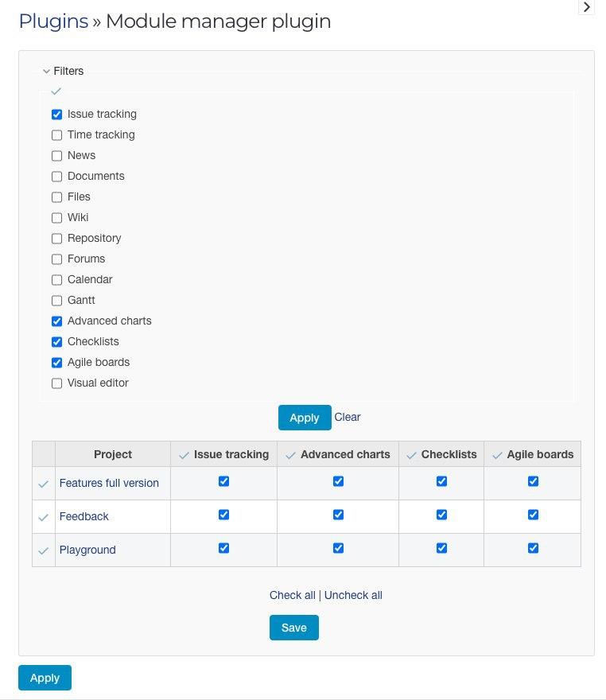This screenshot has height=700, width=606.
Task: Disable the Issue tracking filter checkbox
Action: pos(56,114)
